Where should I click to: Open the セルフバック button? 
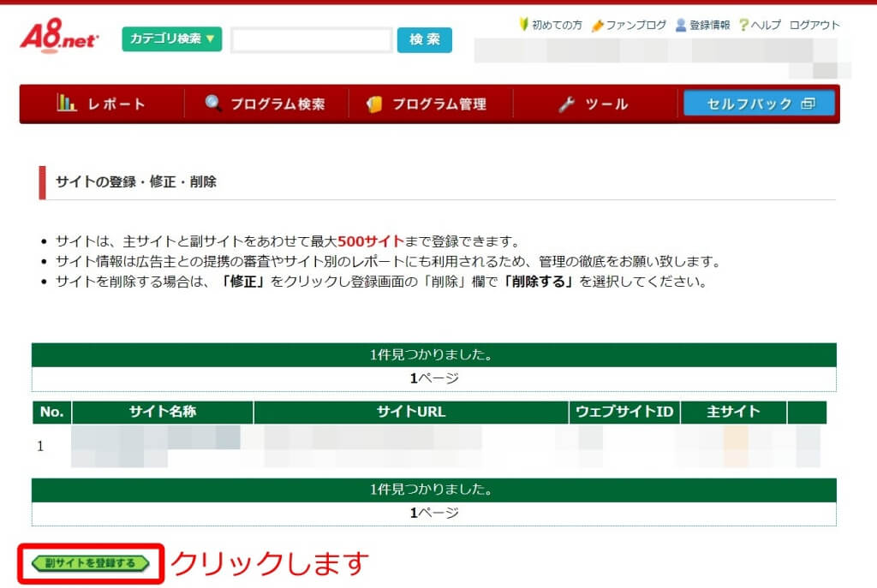(759, 104)
